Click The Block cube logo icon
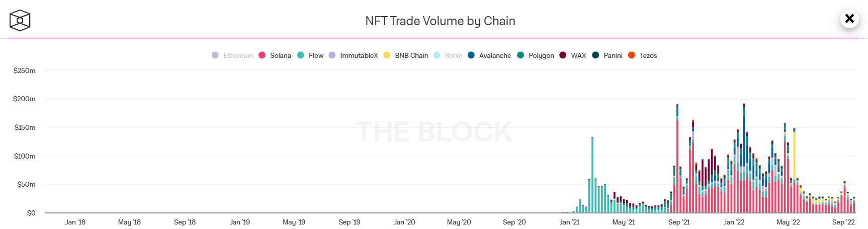Viewport: 868px width, 229px height. point(20,21)
